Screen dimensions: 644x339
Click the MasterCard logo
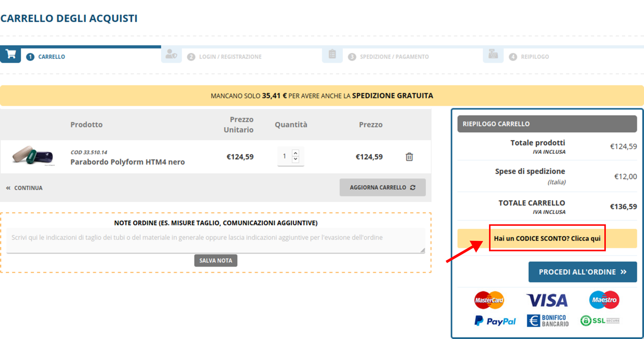(489, 300)
